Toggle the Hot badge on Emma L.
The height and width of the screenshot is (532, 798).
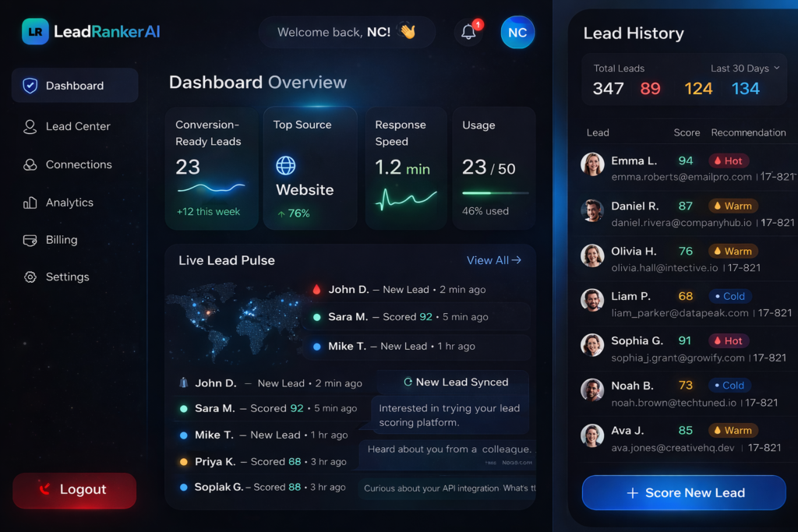point(728,160)
